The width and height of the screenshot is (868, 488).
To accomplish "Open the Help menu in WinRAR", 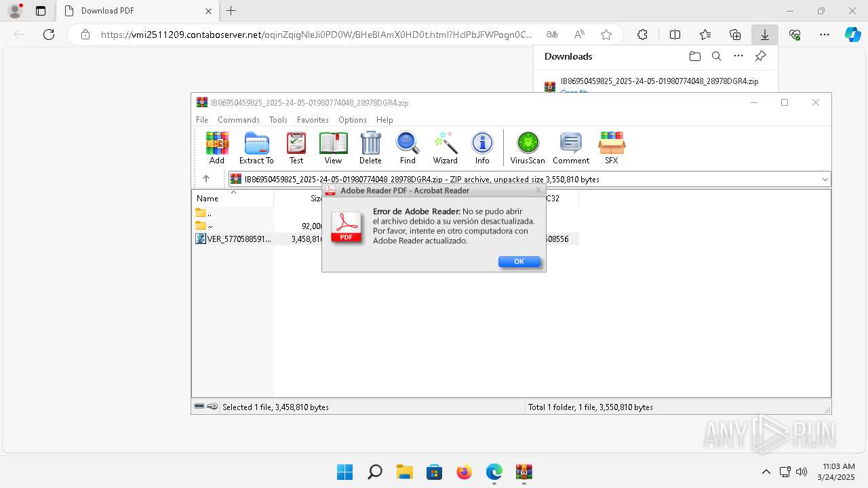I will (384, 120).
